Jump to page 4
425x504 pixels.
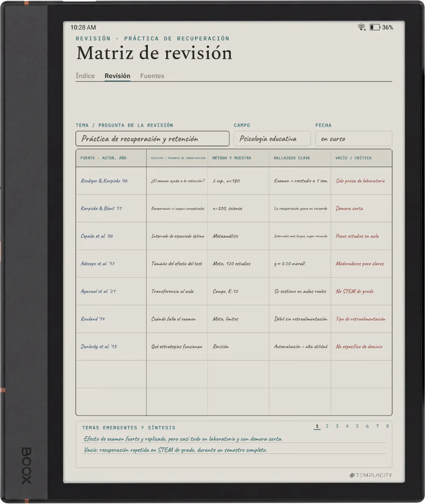tap(347, 426)
